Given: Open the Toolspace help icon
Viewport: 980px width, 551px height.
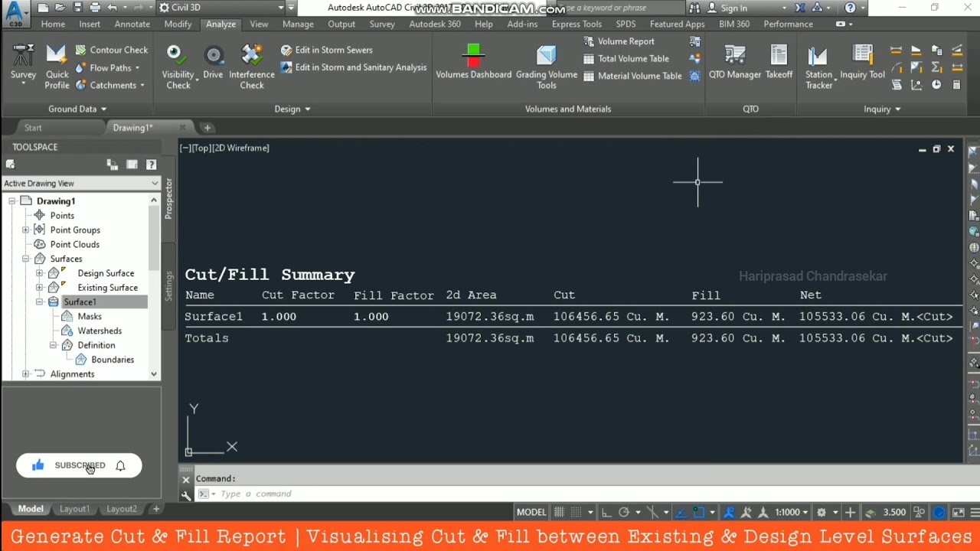Looking at the screenshot, I should [x=151, y=165].
